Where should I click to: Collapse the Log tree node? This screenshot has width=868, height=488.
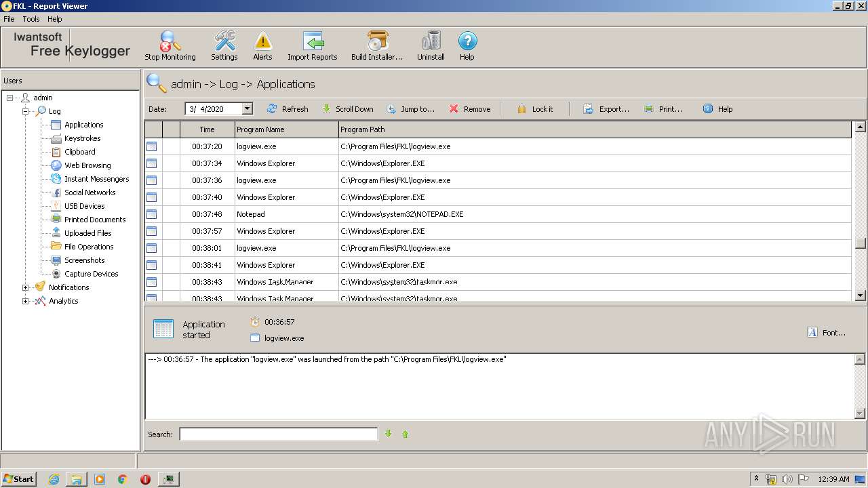pyautogui.click(x=26, y=111)
